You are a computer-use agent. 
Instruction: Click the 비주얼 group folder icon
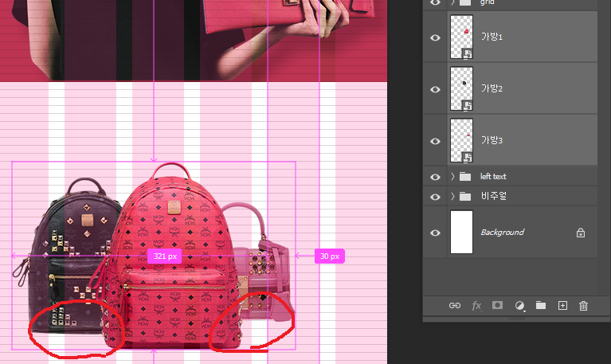tap(465, 197)
